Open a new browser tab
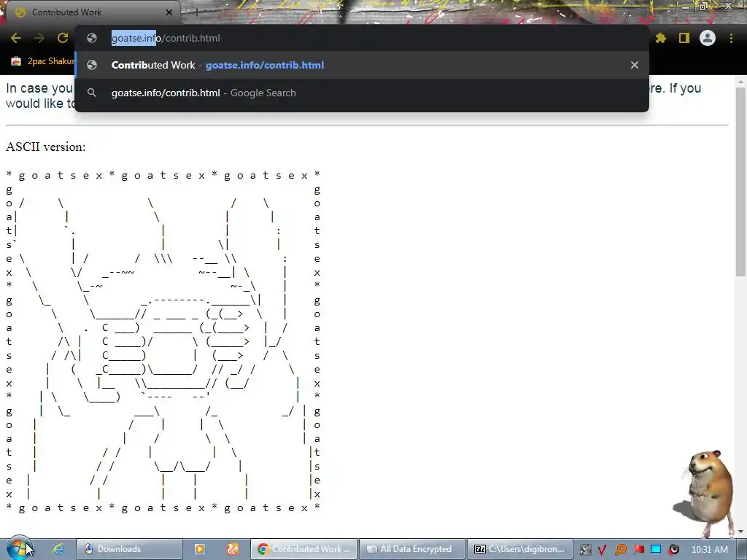 (196, 12)
